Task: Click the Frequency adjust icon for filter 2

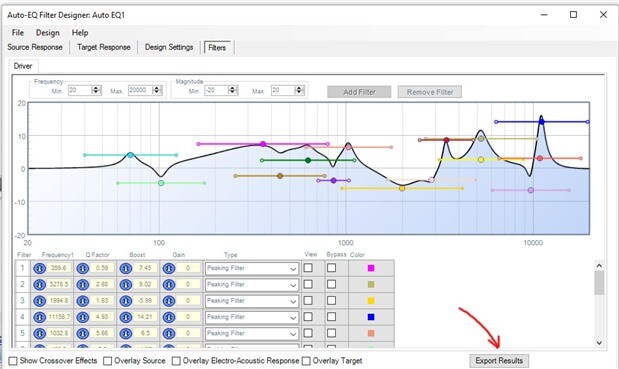Action: [39, 285]
